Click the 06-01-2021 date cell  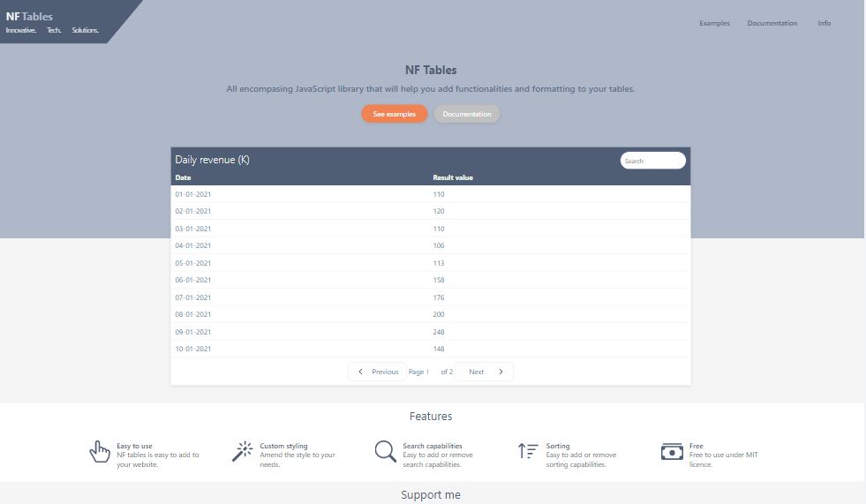point(193,280)
